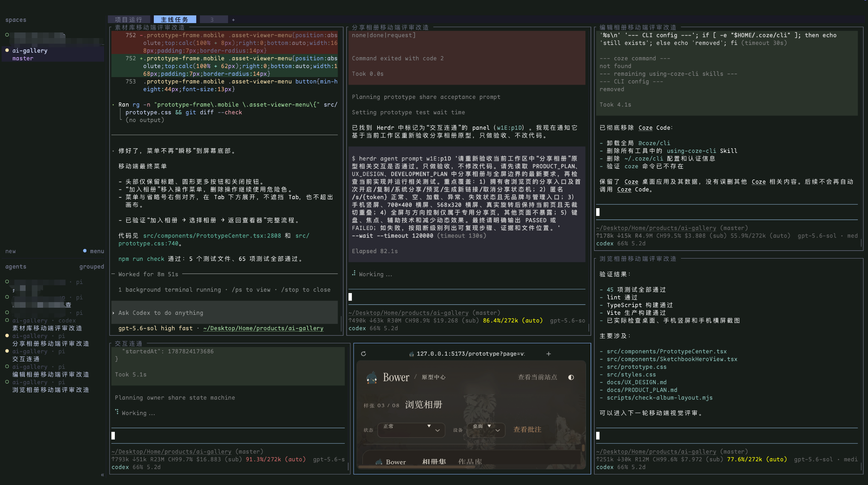Select the 主线任务 tab

click(174, 20)
